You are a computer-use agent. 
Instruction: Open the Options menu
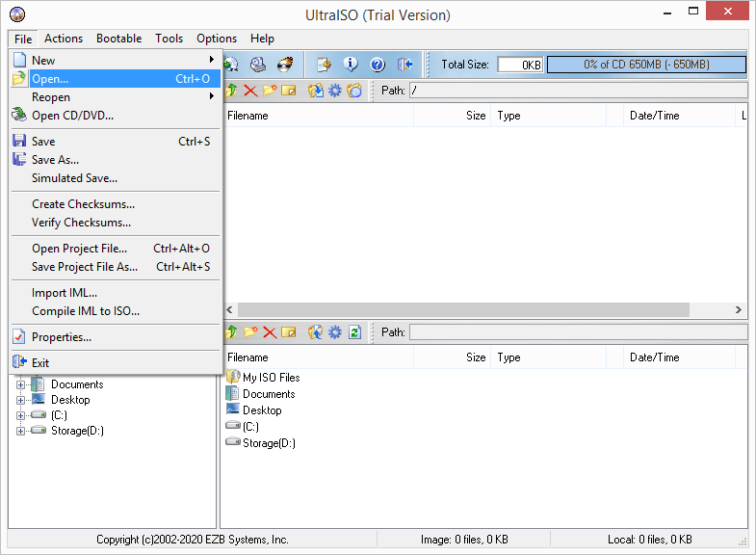[217, 39]
